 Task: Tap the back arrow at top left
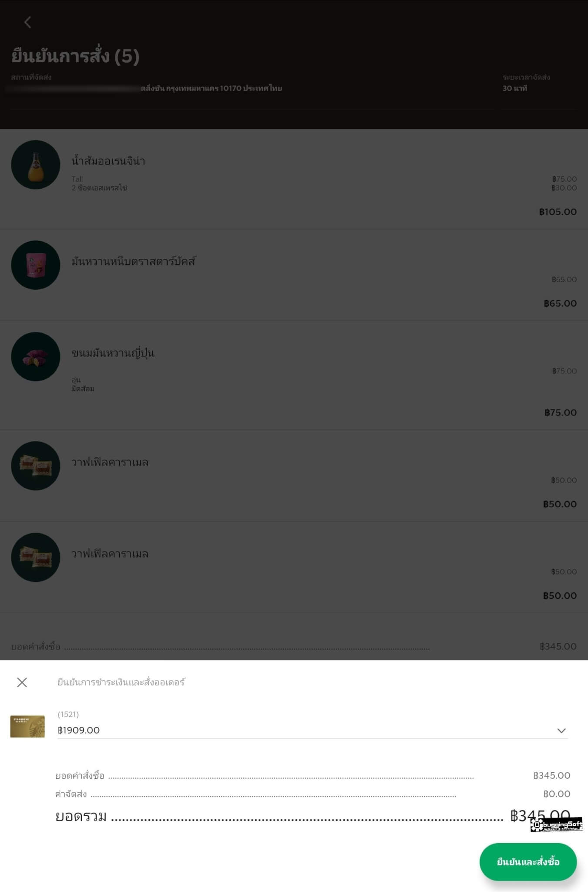[27, 22]
